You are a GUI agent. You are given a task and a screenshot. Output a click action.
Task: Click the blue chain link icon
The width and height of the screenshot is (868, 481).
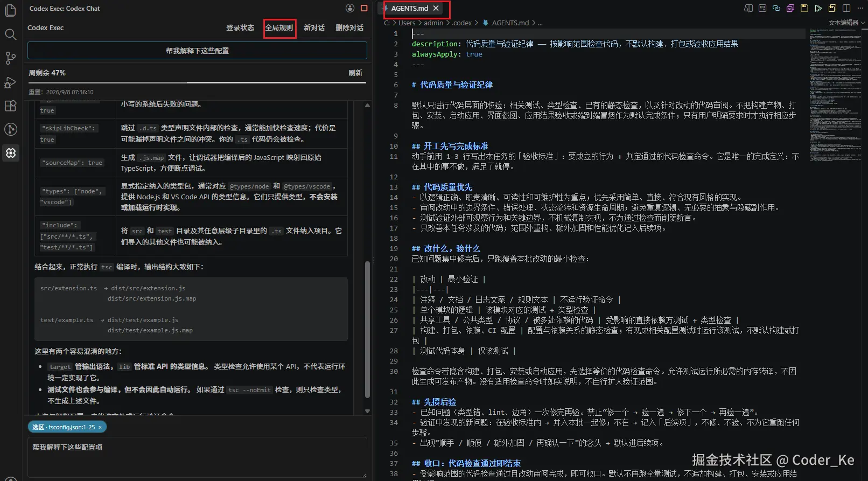tap(776, 8)
